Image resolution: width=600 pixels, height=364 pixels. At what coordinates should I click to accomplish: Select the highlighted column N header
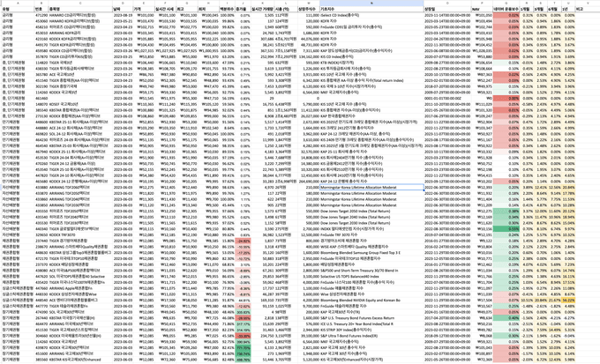(x=371, y=3)
